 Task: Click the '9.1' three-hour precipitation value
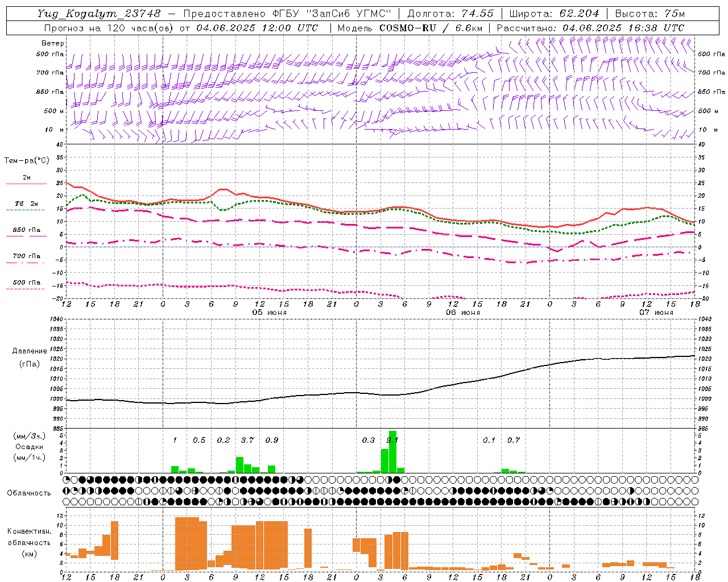392,440
